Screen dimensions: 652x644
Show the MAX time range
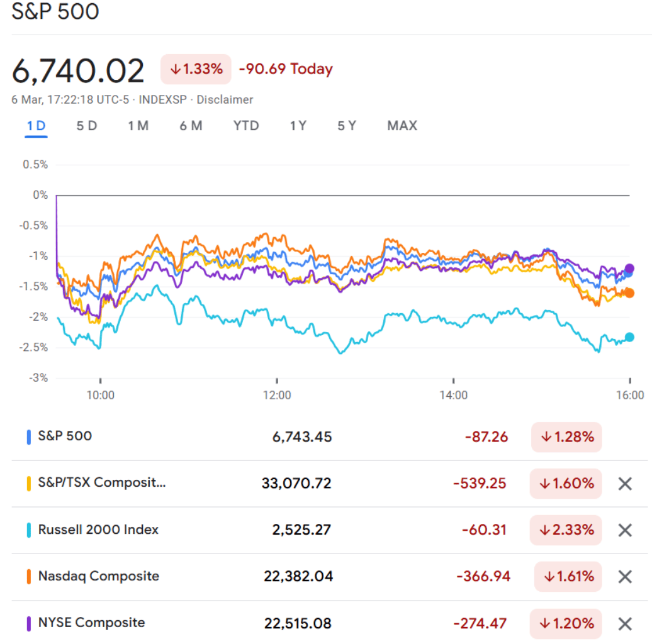coord(402,126)
